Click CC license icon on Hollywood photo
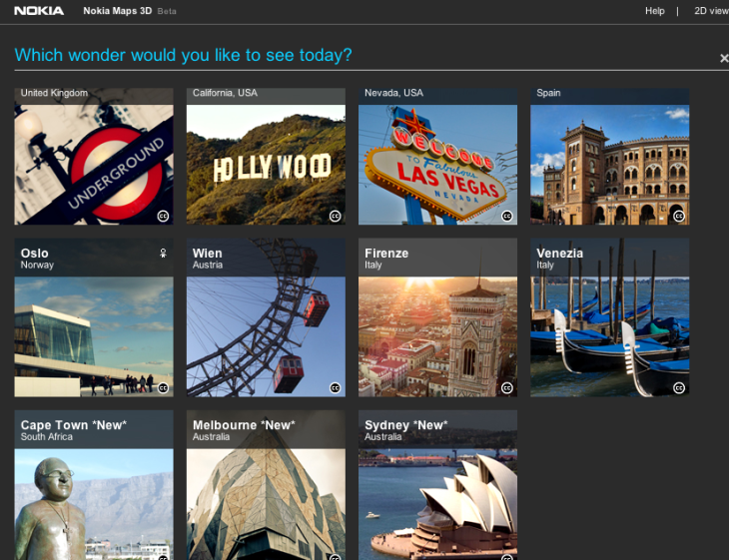The image size is (729, 560). click(x=335, y=216)
